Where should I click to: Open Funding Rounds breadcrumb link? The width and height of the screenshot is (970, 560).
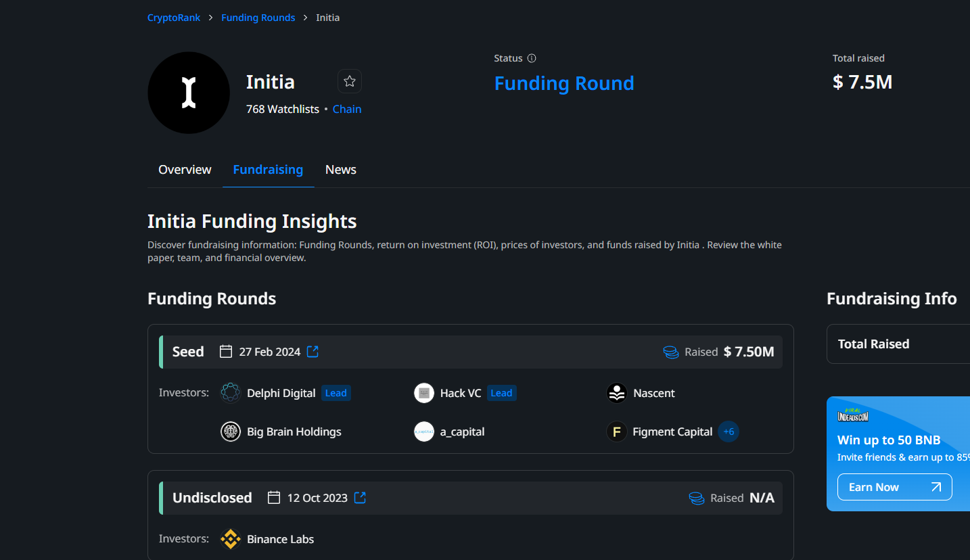coord(258,18)
